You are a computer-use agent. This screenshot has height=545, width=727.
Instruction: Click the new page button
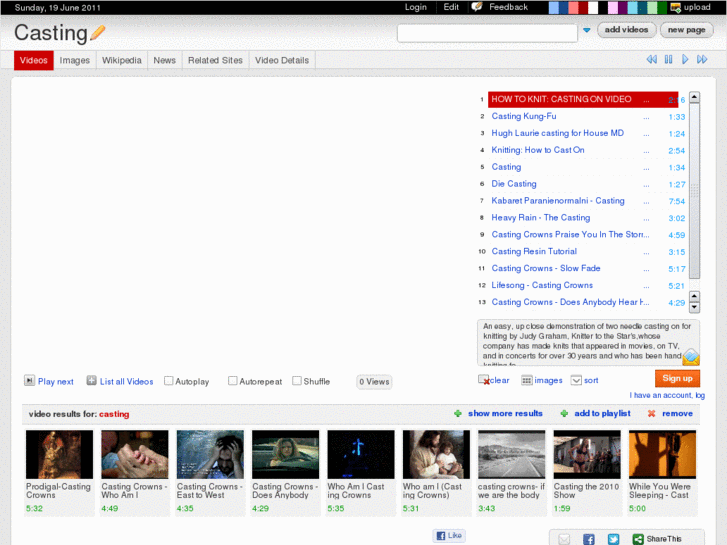687,30
